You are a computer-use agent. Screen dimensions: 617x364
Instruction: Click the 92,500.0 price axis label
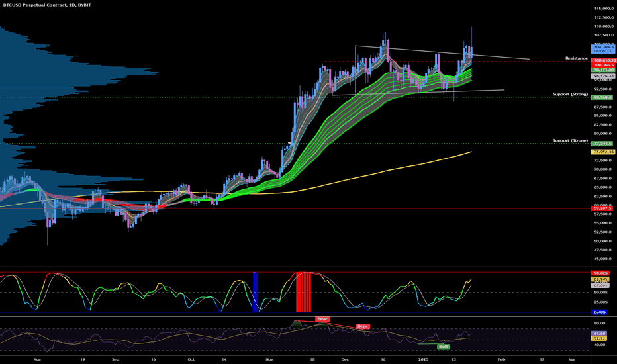(604, 89)
